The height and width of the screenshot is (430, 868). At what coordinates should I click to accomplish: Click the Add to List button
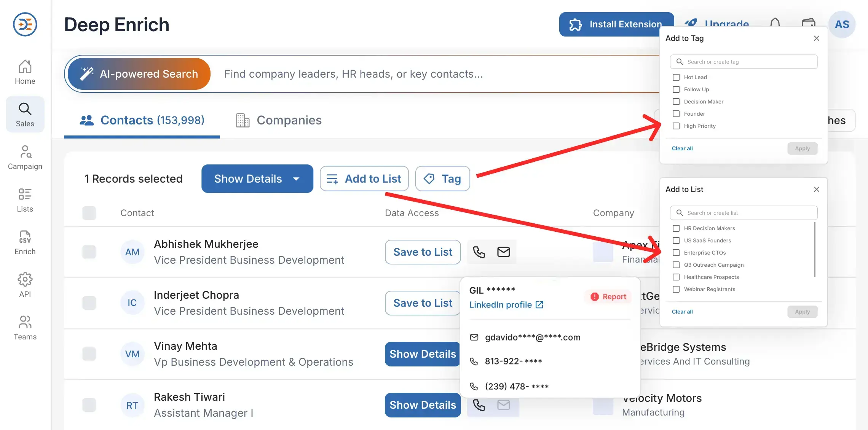[364, 179]
